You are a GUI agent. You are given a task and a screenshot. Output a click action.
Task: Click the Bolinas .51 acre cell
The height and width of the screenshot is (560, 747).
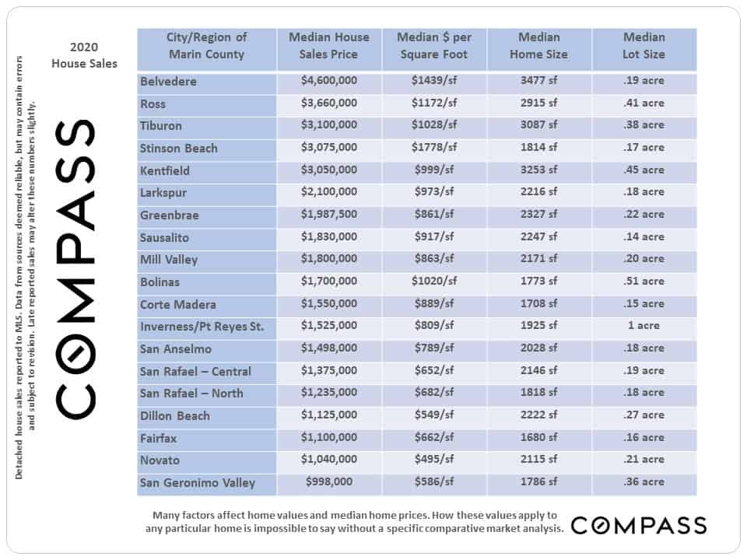(x=644, y=282)
